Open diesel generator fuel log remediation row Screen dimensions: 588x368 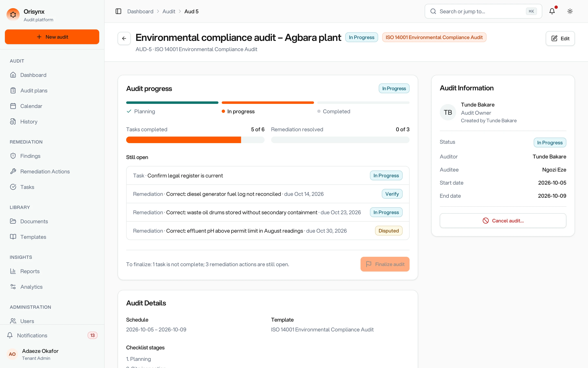[x=268, y=194]
